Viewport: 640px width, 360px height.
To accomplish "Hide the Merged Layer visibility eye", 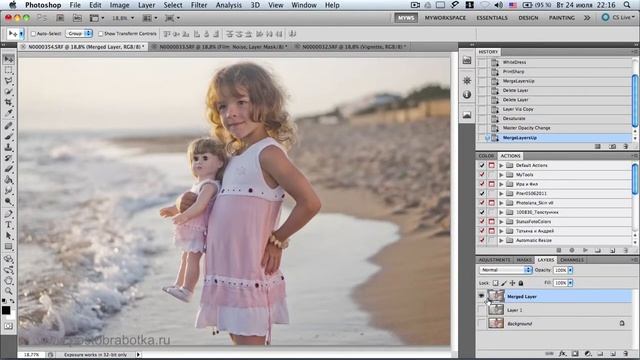I will (x=482, y=296).
